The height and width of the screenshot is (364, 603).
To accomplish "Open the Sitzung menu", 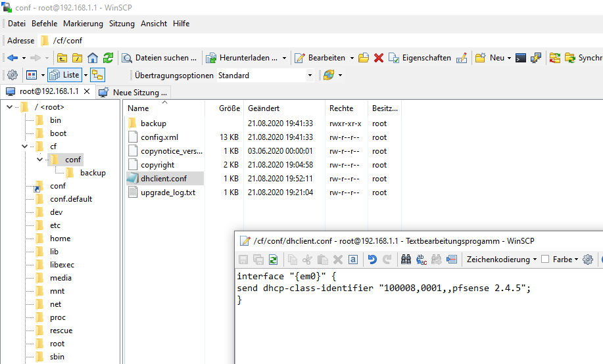I will [122, 24].
